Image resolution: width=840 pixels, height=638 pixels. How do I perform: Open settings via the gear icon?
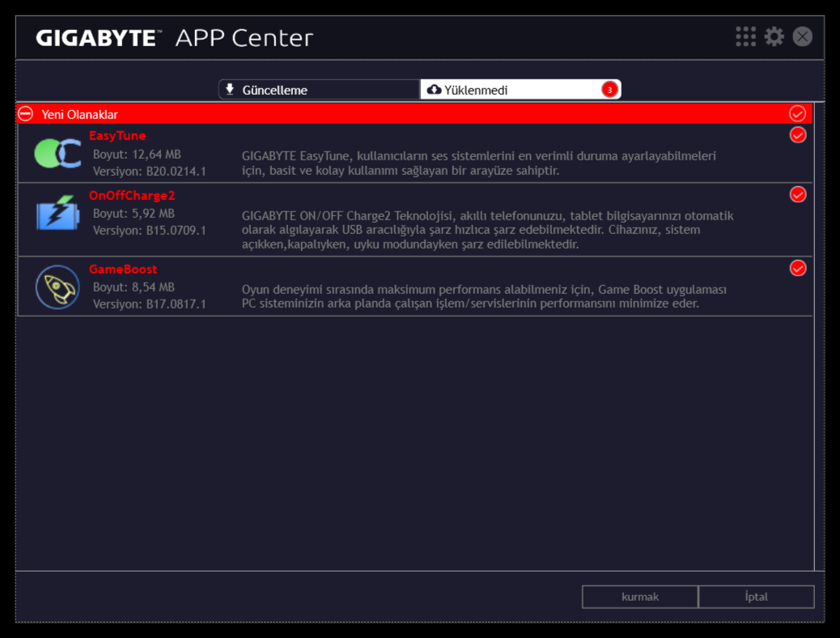click(x=774, y=36)
